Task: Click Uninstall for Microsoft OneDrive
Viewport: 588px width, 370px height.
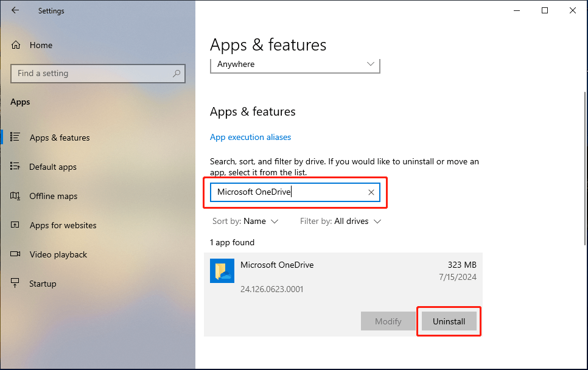Action: 449,321
